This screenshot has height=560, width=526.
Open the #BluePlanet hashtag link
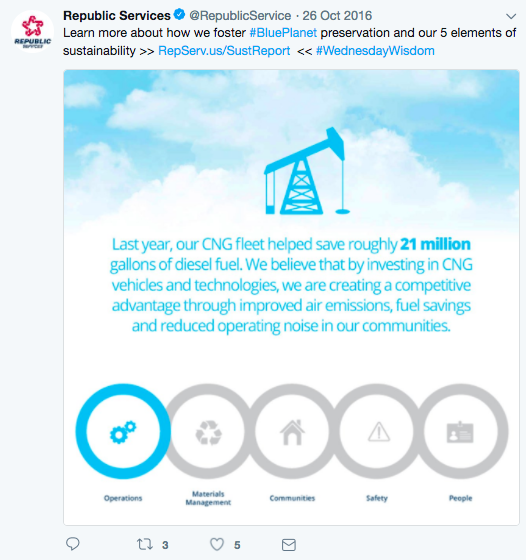click(283, 33)
